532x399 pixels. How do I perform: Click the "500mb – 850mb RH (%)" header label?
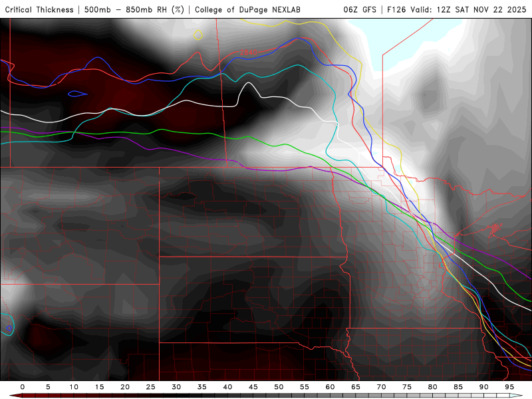(134, 9)
